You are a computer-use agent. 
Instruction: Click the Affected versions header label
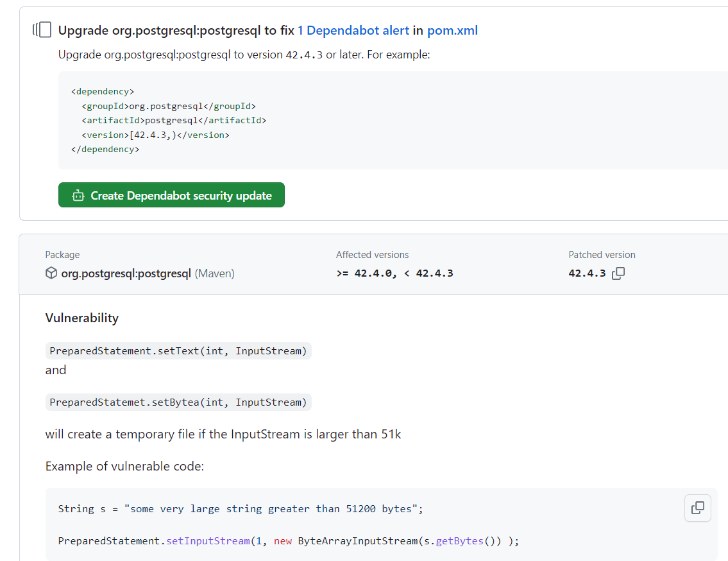pos(372,254)
